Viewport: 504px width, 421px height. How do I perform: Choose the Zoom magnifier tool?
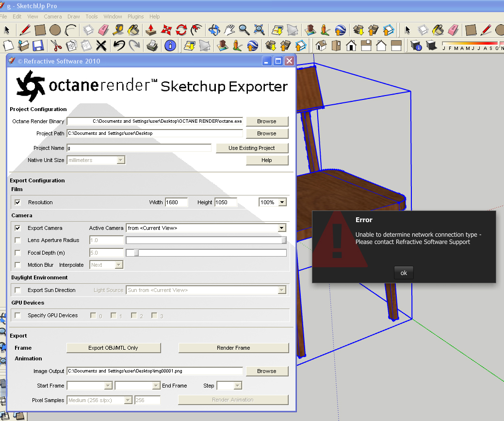coord(244,30)
